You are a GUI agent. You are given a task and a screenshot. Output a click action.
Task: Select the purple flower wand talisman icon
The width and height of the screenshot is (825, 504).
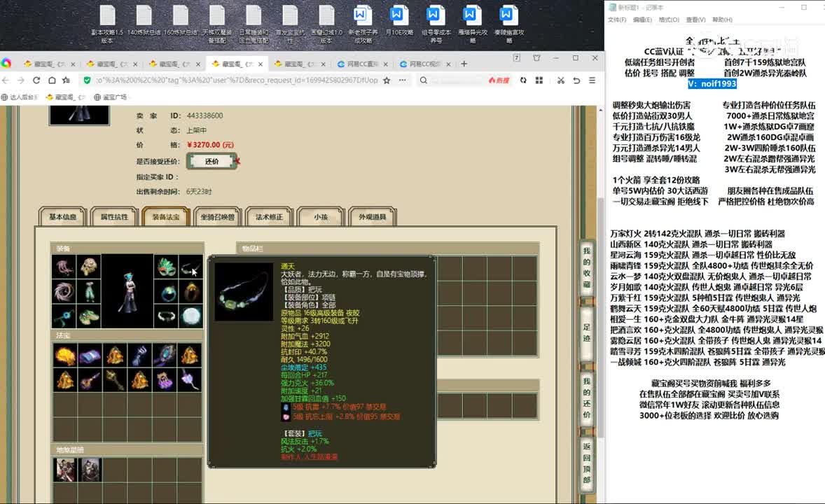tap(190, 380)
